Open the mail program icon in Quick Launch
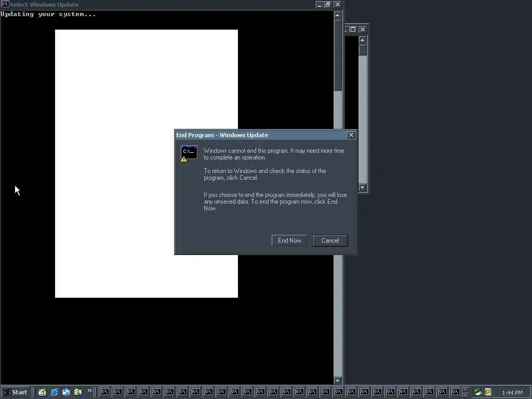Viewport: 532px width, 399px height. coord(66,392)
